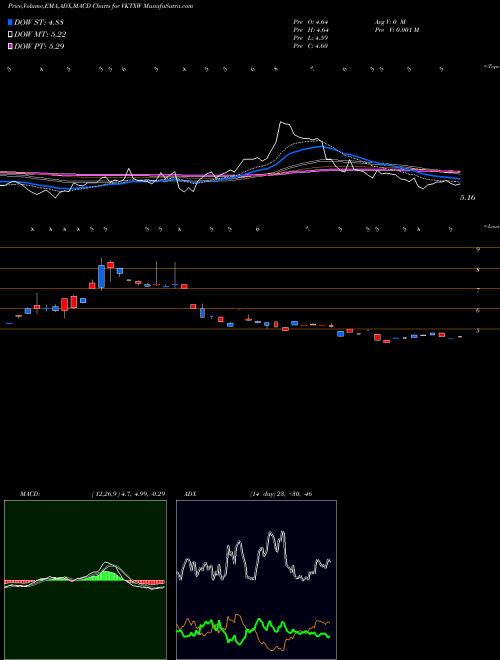Click the white price line peak on EMA chart

pyautogui.click(x=281, y=122)
